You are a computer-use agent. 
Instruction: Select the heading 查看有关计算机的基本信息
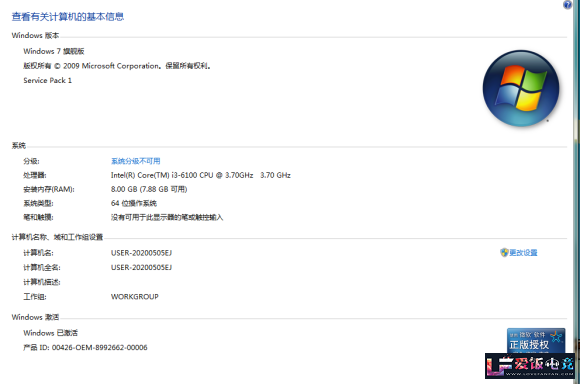(68, 17)
